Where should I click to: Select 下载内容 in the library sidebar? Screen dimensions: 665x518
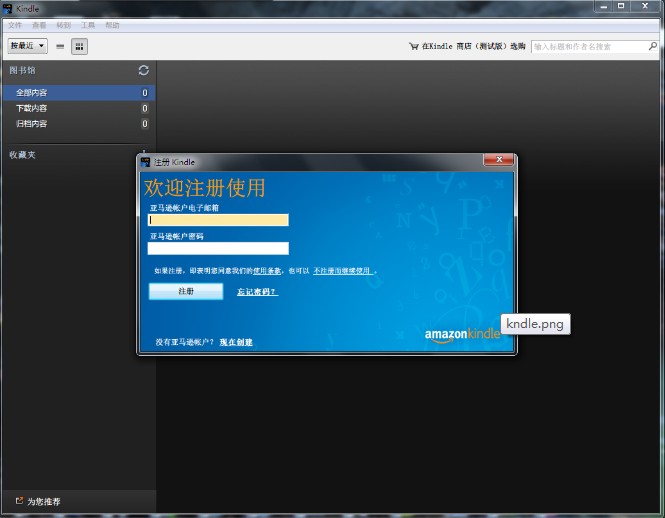32,108
